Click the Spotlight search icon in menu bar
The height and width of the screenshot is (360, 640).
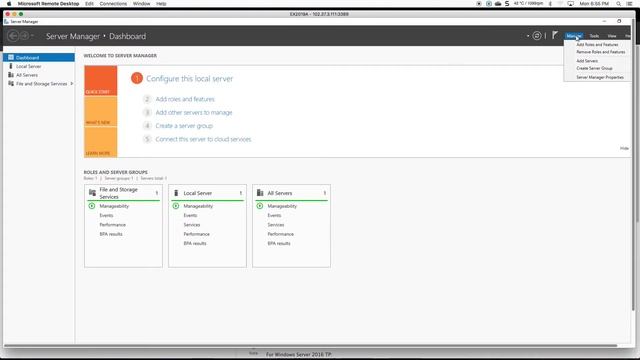point(619,4)
